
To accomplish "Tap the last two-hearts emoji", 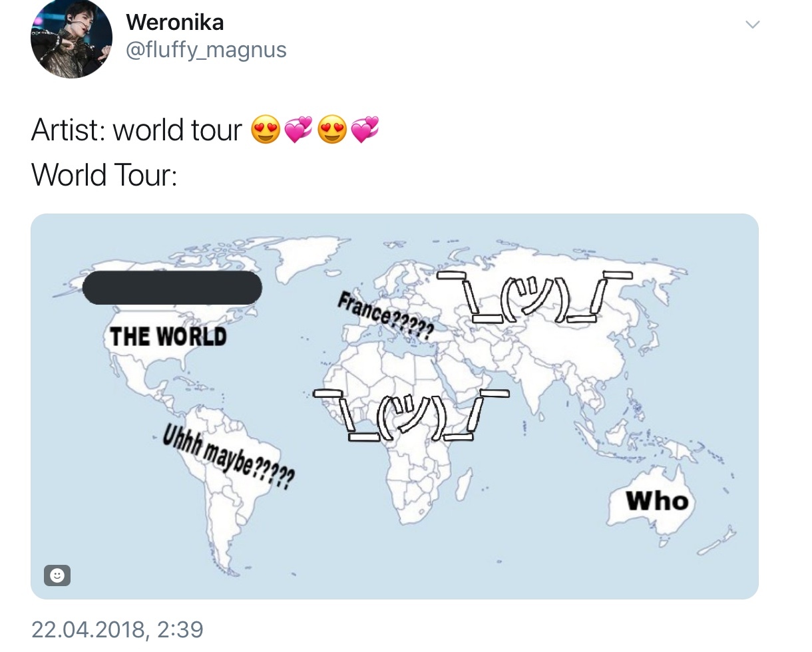I will (365, 130).
